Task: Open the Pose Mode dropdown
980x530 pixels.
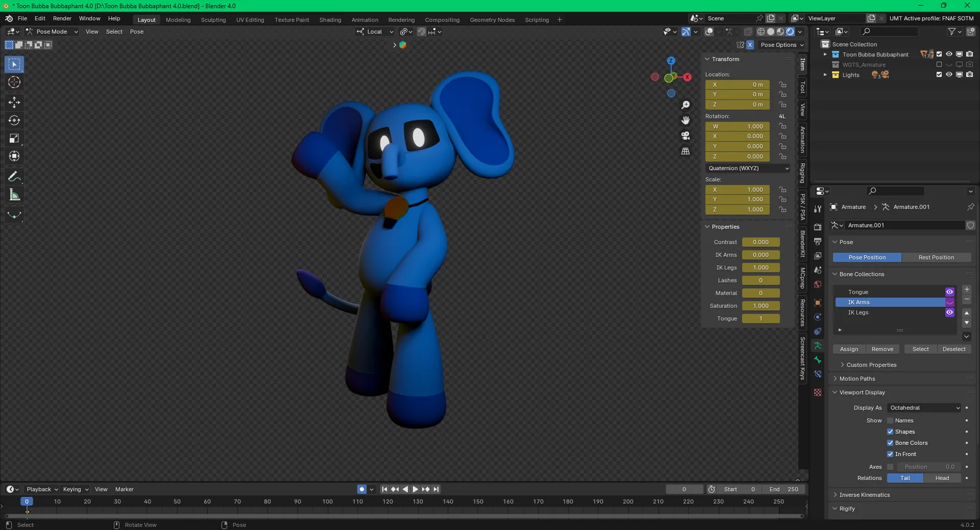Action: pos(51,32)
